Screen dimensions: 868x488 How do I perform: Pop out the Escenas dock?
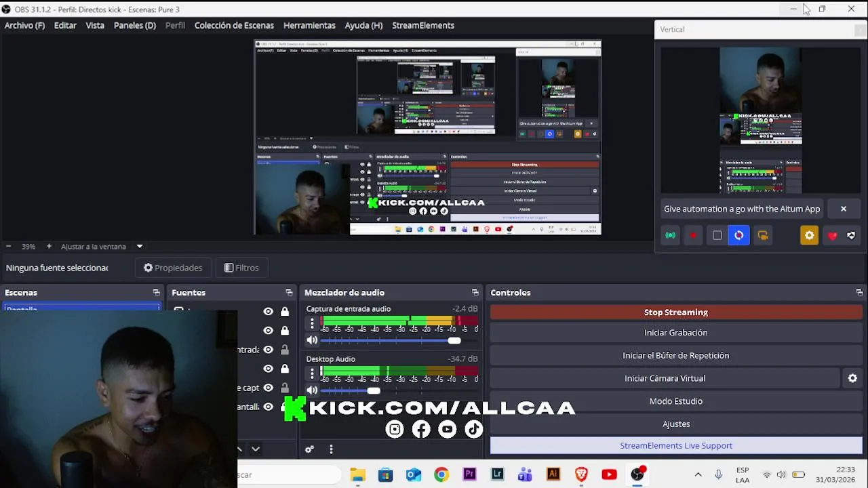157,292
